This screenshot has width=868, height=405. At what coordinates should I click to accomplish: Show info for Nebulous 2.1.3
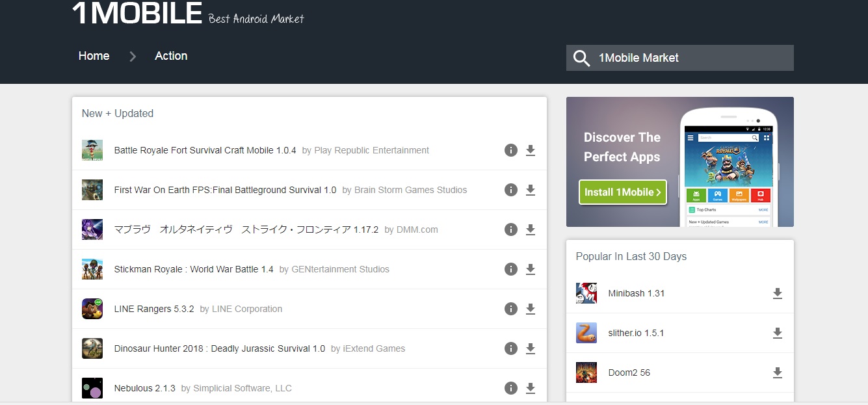point(511,388)
